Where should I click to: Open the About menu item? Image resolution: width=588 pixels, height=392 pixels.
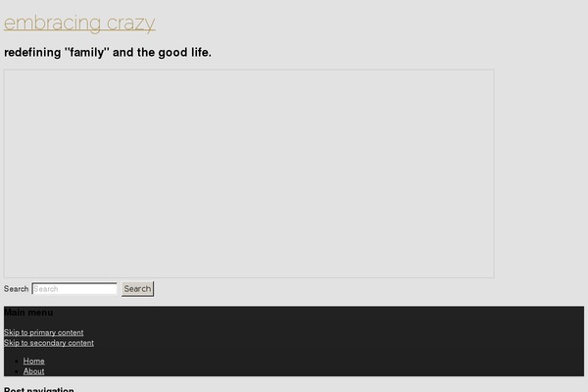tap(33, 371)
